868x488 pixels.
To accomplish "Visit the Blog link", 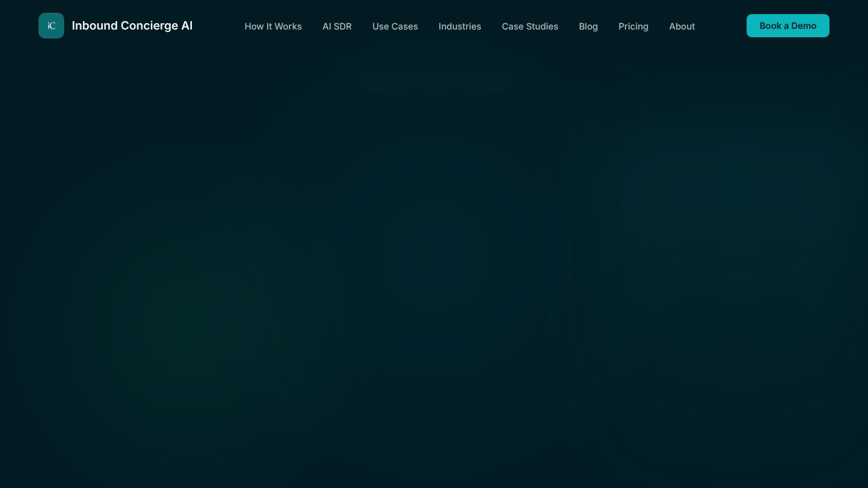I will click(x=588, y=26).
